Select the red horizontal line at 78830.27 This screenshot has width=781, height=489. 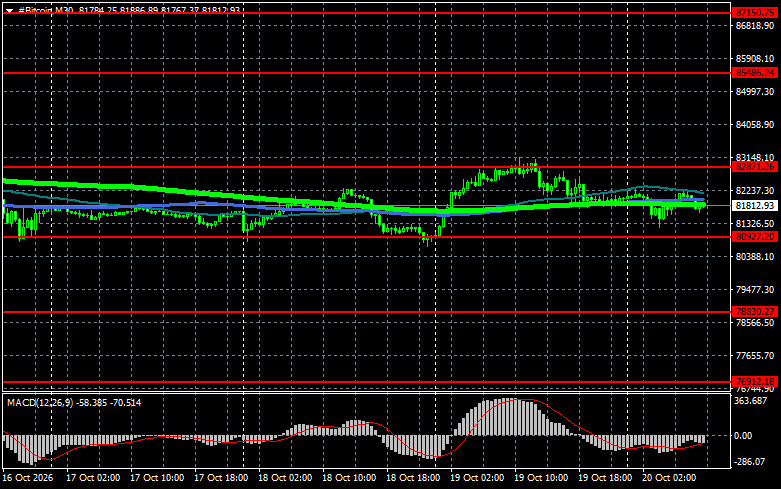[367, 312]
